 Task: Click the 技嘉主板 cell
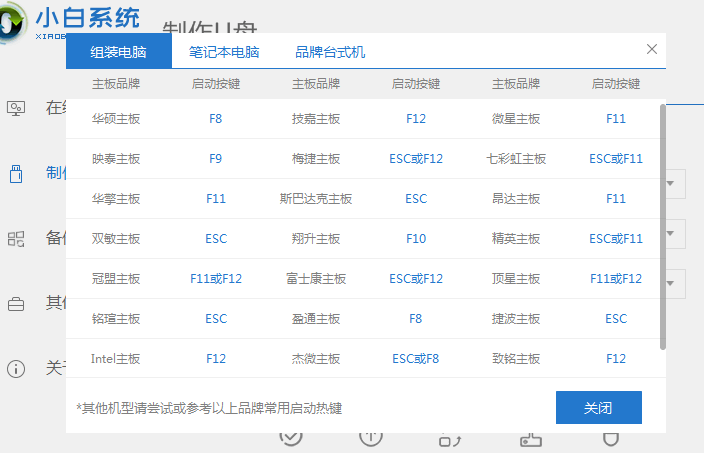click(x=316, y=119)
